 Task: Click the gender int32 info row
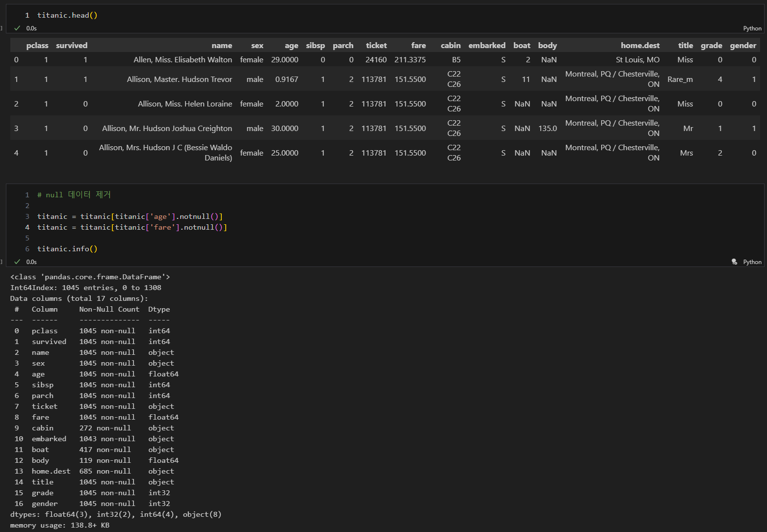tap(92, 504)
